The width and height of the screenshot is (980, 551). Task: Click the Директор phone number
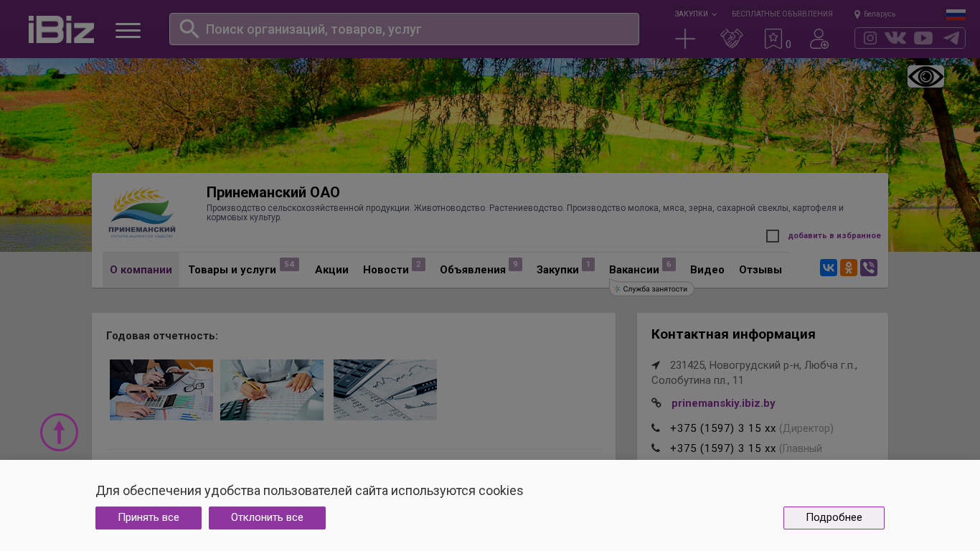coord(723,428)
